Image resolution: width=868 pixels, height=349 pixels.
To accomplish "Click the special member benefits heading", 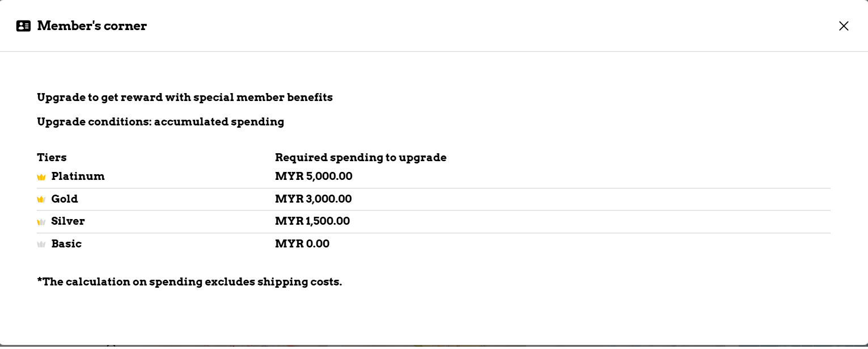I will click(185, 98).
